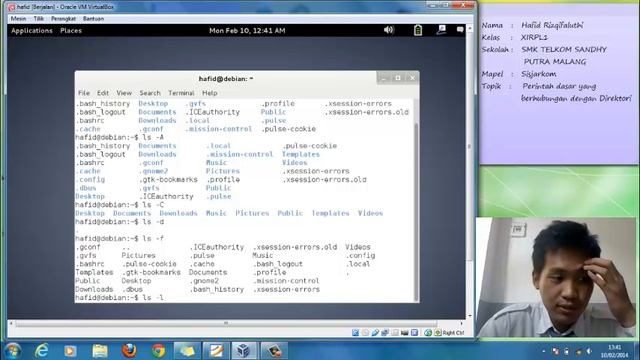This screenshot has width=640, height=360.
Task: Launch Google Chrome from taskbar
Action: [158, 351]
